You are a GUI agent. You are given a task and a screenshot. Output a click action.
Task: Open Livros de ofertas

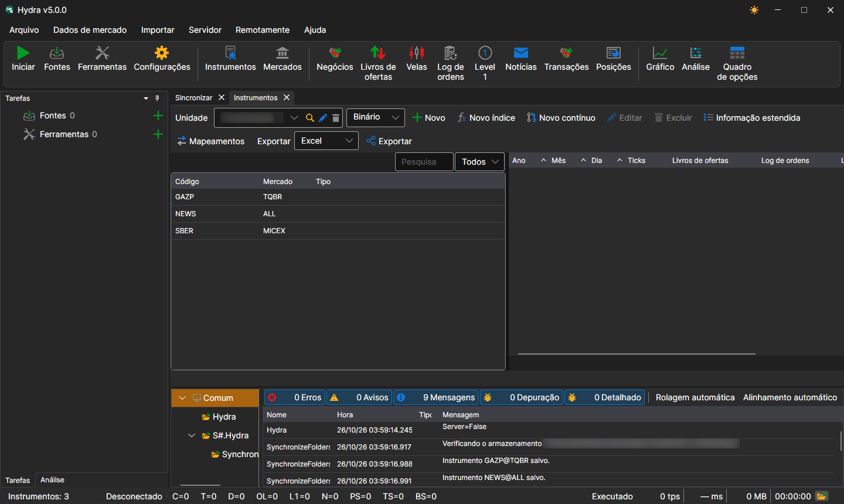(x=378, y=64)
